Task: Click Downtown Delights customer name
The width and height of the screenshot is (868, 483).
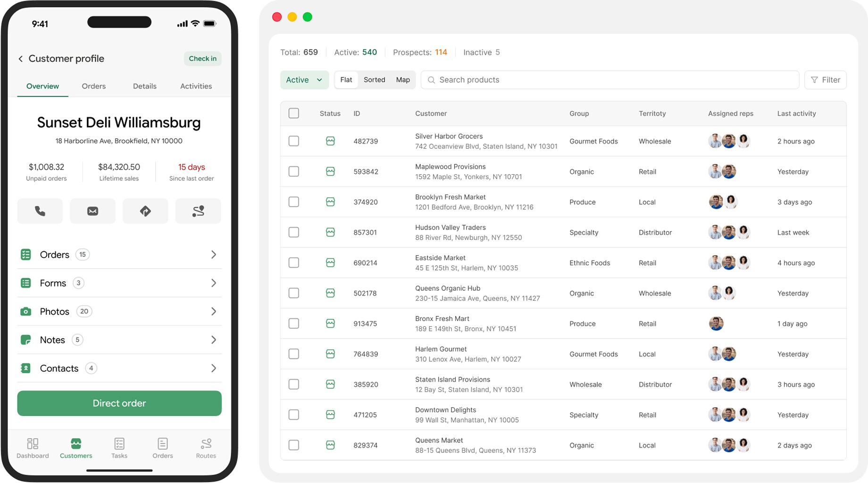Action: [x=445, y=410]
